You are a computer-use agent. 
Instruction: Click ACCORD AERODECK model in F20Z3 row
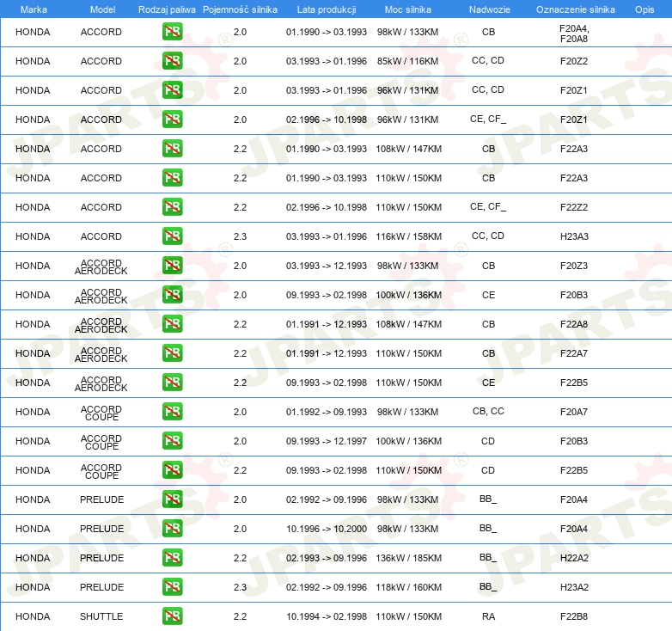tap(101, 266)
